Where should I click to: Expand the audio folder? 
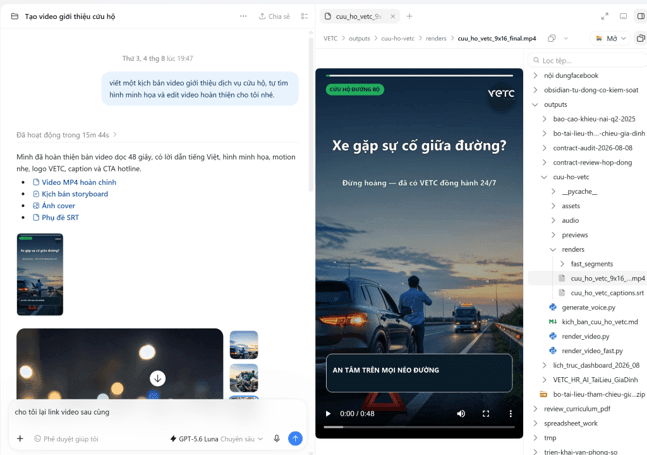[x=553, y=220]
